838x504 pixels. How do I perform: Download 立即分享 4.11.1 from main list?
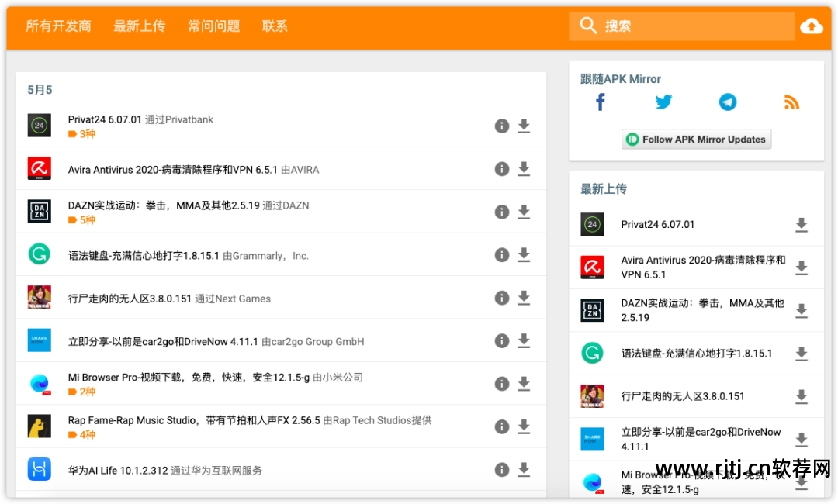pyautogui.click(x=524, y=340)
